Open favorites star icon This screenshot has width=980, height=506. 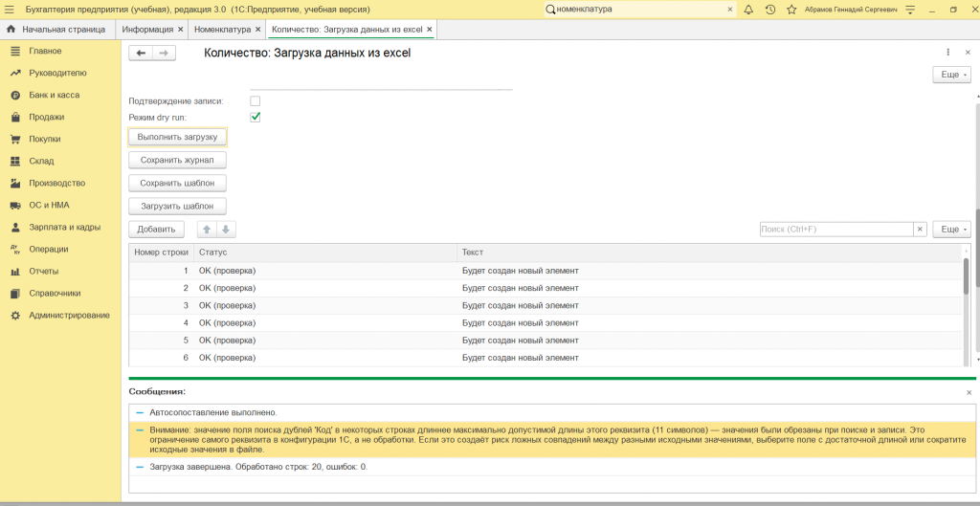pyautogui.click(x=791, y=10)
